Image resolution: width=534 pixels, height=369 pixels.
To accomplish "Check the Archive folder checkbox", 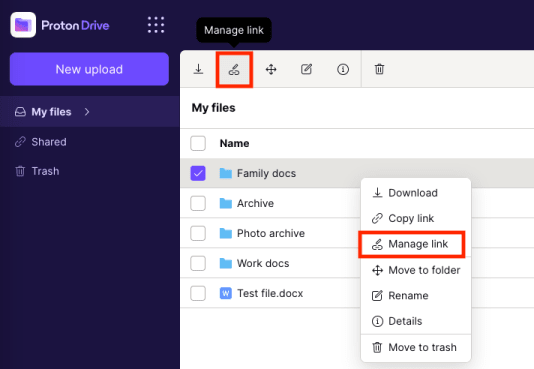I will pos(198,203).
